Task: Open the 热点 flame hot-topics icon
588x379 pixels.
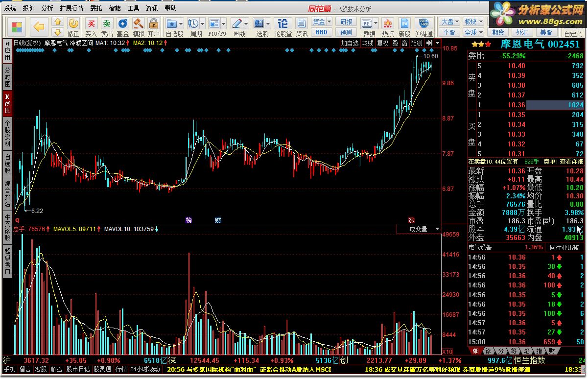Action: point(388,27)
